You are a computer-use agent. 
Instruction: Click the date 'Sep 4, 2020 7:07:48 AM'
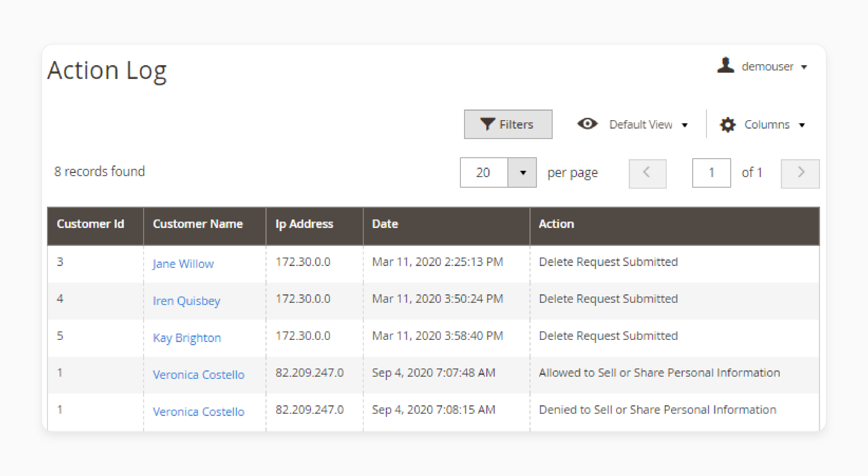tap(433, 373)
